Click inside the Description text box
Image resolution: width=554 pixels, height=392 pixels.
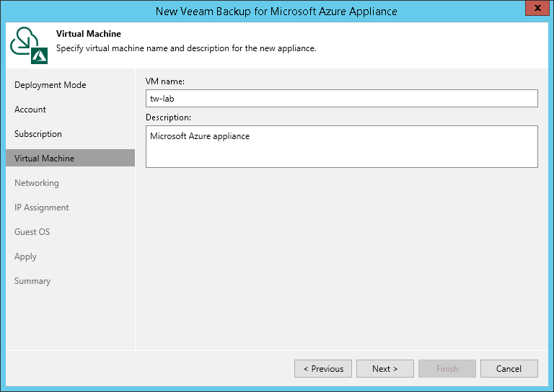[342, 146]
